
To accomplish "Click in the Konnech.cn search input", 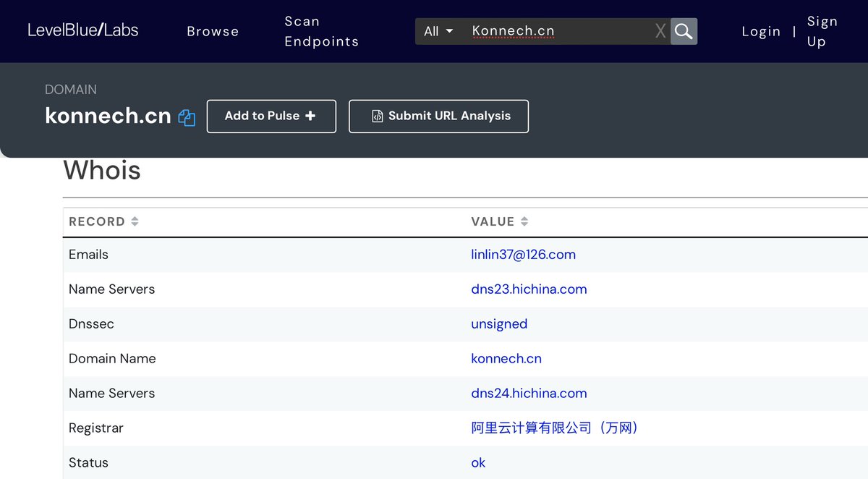I will tap(557, 31).
